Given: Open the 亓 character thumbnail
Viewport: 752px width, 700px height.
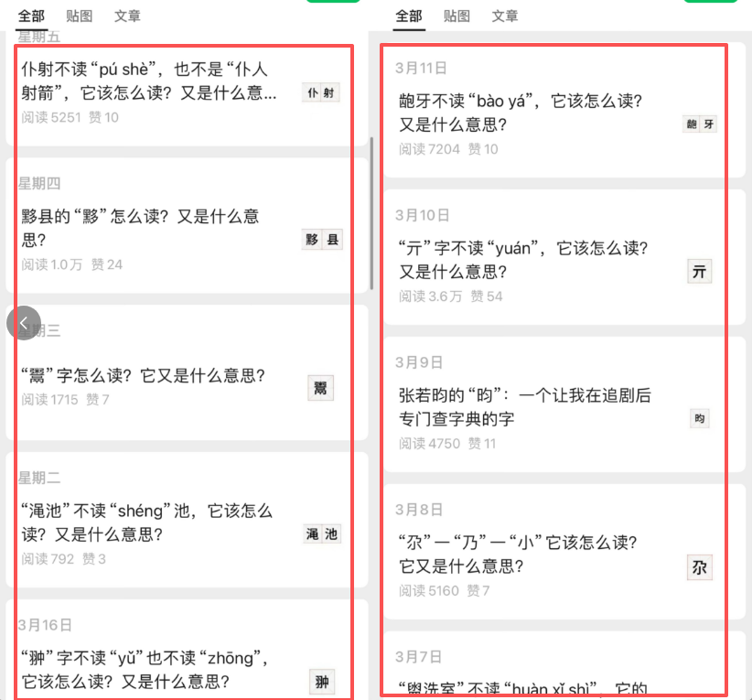Looking at the screenshot, I should [x=699, y=272].
